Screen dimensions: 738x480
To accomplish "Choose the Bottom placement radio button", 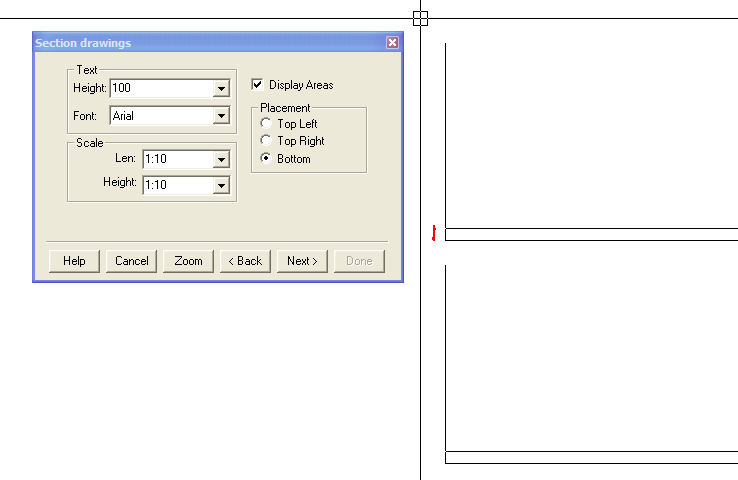I will 266,159.
